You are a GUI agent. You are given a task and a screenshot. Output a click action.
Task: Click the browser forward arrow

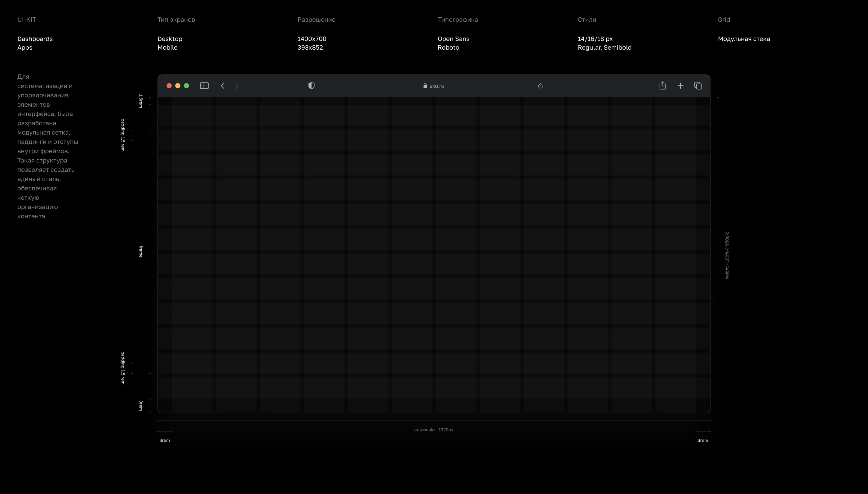click(x=237, y=86)
